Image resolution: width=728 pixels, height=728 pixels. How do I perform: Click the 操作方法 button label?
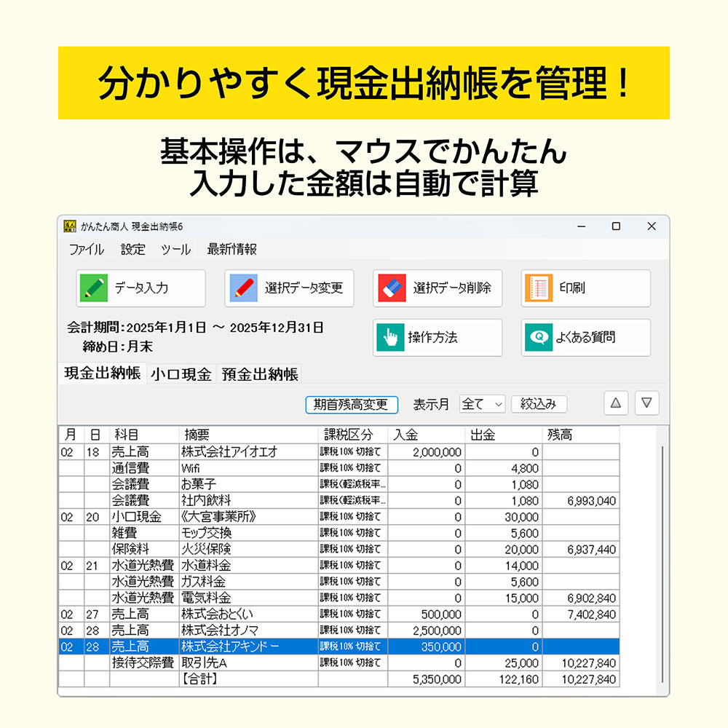click(432, 338)
